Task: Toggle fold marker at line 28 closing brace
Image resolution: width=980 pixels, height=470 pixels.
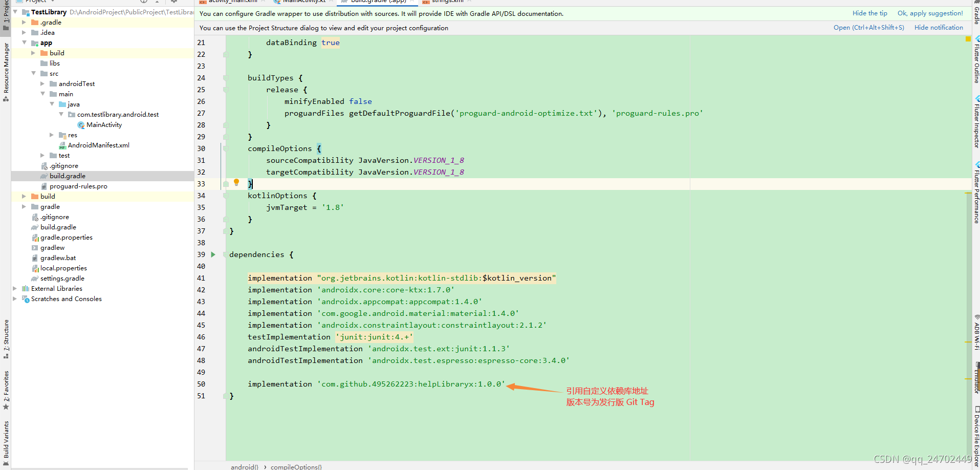Action: [x=225, y=125]
